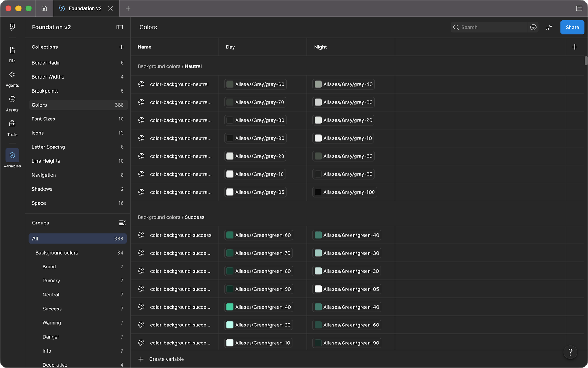This screenshot has height=368, width=588.
Task: Open the help question mark button
Action: tap(570, 352)
